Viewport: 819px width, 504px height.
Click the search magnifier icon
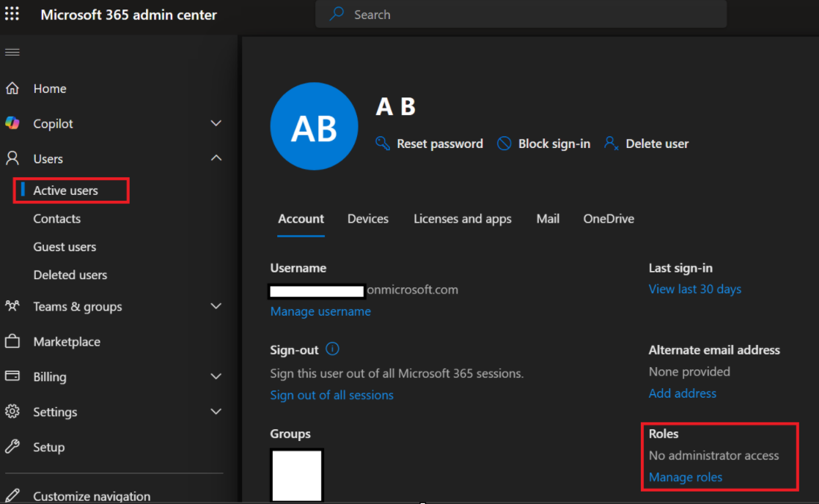pyautogui.click(x=337, y=14)
